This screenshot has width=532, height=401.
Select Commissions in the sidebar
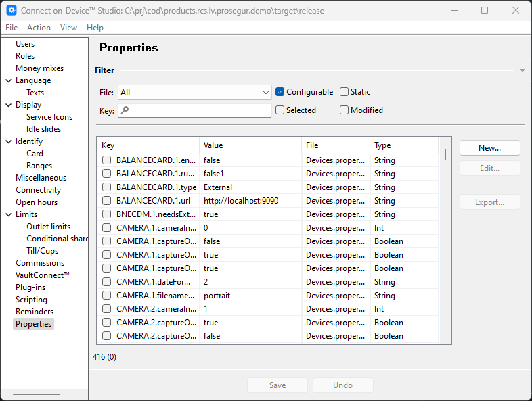pos(40,263)
